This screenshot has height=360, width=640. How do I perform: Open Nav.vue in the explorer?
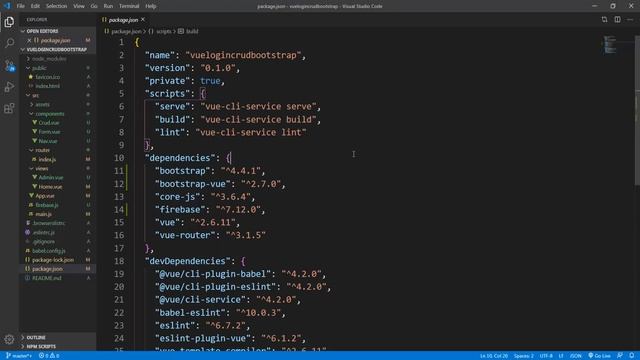pos(57,141)
